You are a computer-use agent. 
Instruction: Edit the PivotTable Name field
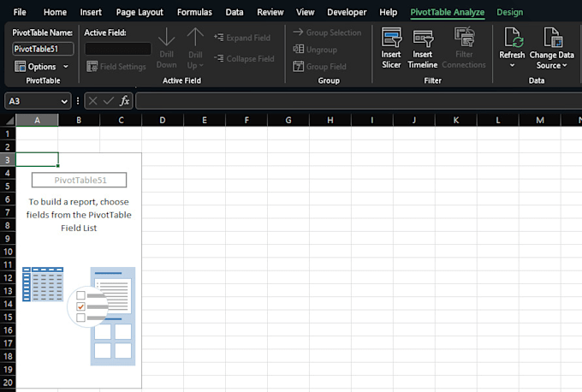pos(43,49)
